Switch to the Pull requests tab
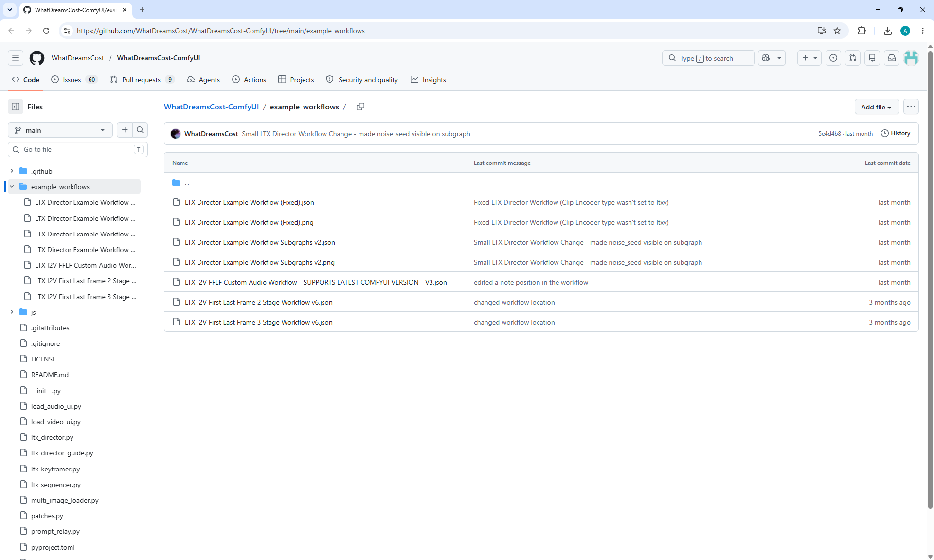Image resolution: width=934 pixels, height=560 pixels. [x=142, y=80]
